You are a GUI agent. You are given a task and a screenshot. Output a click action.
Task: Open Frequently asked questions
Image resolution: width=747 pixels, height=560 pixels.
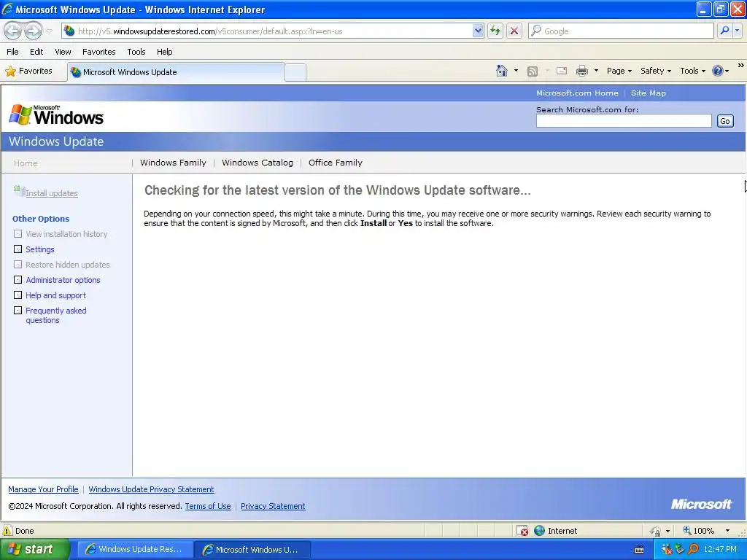point(55,315)
